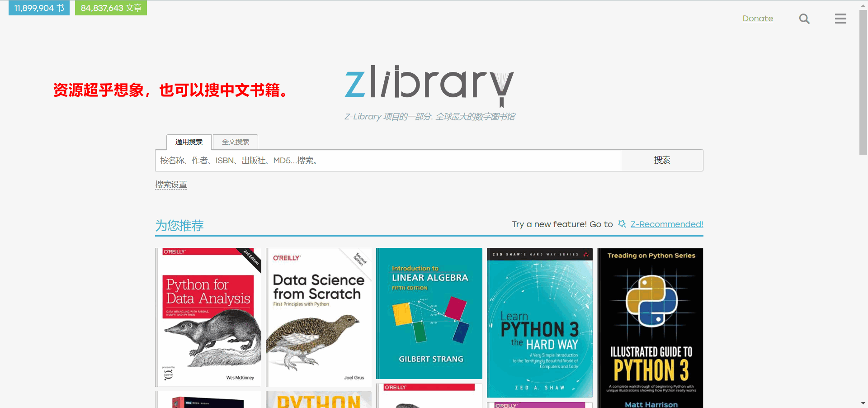This screenshot has height=408, width=868.
Task: Switch to the 全文搜索 tab
Action: tap(236, 142)
